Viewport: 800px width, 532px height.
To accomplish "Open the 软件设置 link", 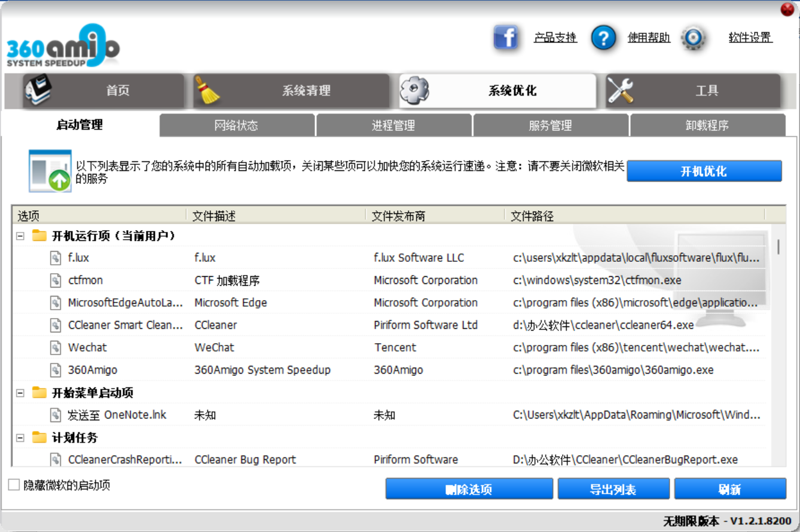I will [750, 38].
